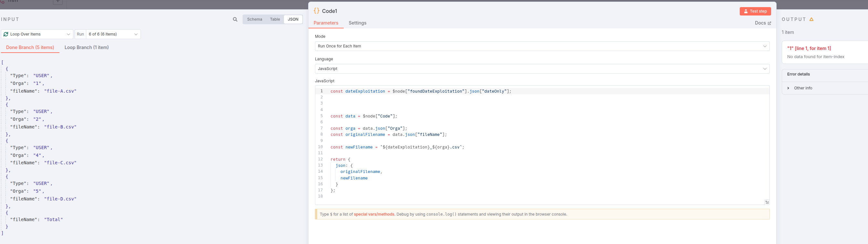868x244 pixels.
Task: Open the Run 6 of 6 dropdown
Action: 113,34
